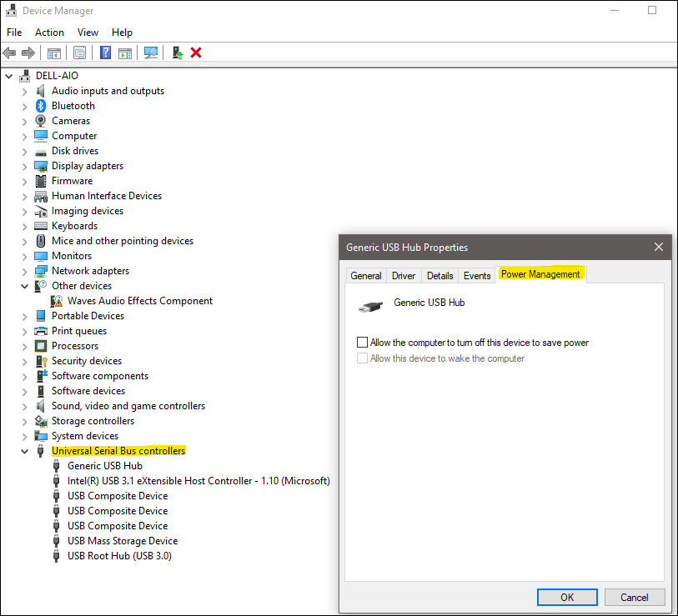678x616 pixels.
Task: Switch to the General tab
Action: [366, 276]
